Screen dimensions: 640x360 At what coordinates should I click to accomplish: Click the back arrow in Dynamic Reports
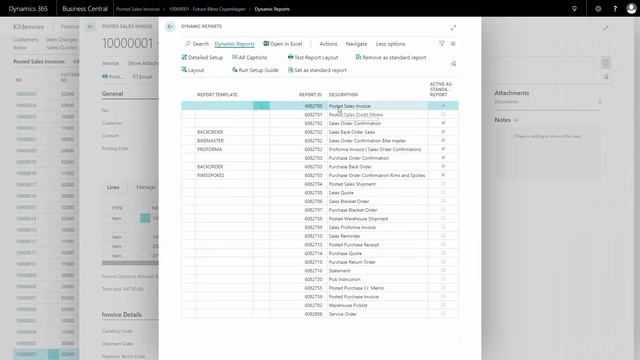[x=170, y=27]
